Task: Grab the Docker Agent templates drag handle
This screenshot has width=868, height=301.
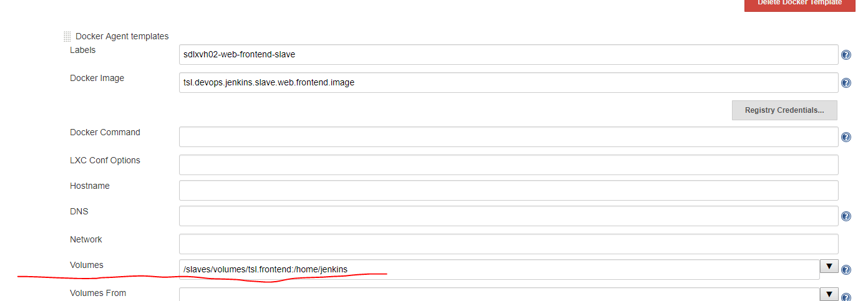Action: (67, 37)
